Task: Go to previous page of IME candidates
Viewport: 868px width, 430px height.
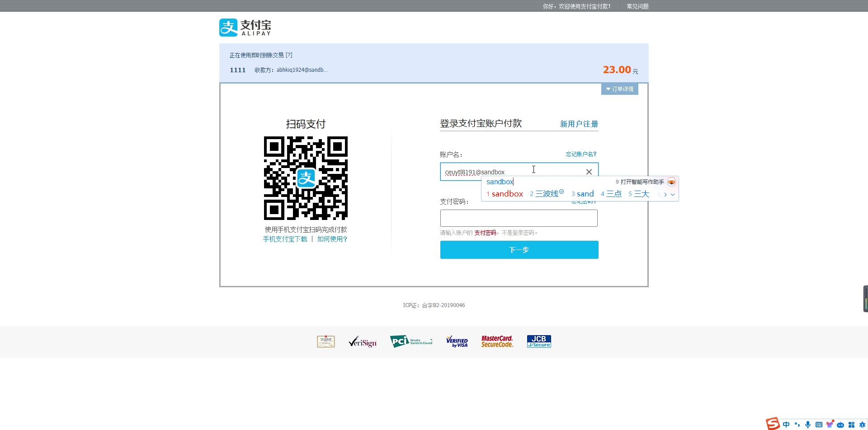Action: pyautogui.click(x=659, y=195)
